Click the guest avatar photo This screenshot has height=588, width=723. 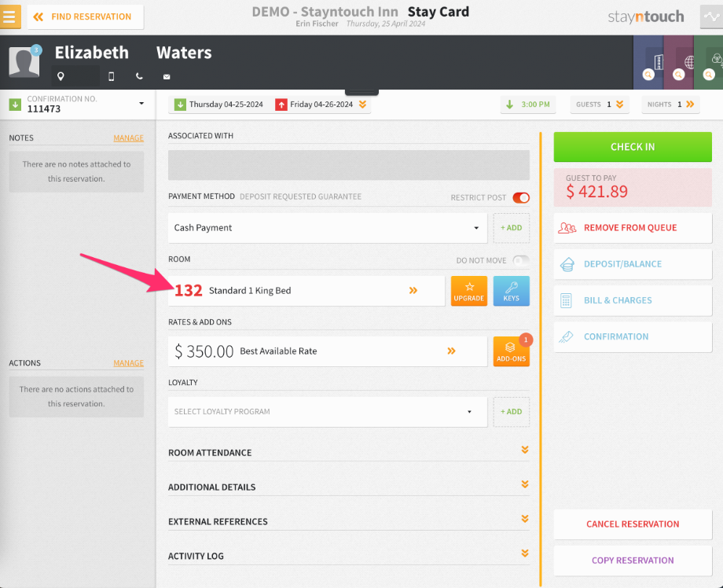(24, 62)
